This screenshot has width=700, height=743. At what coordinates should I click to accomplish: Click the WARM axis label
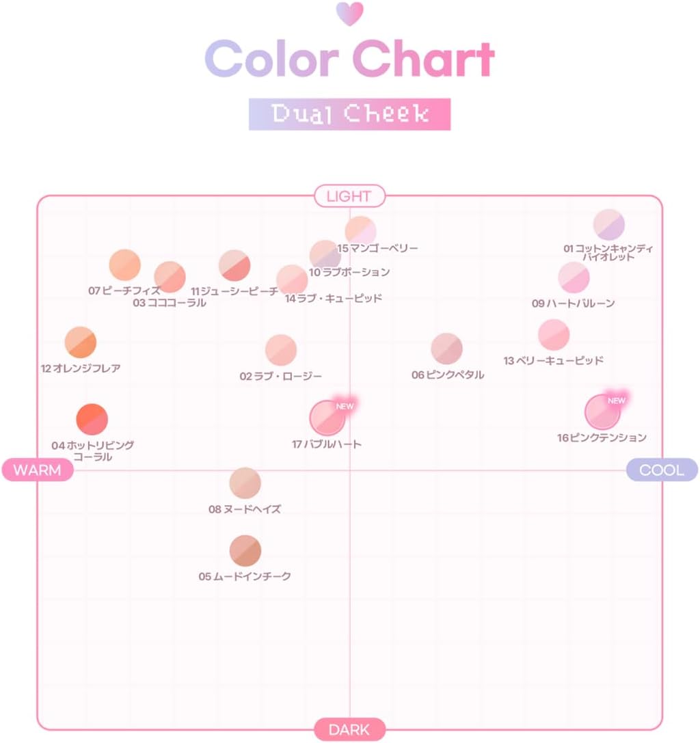(37, 470)
